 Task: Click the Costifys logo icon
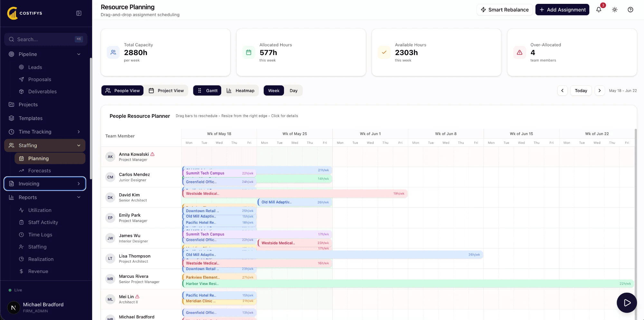coord(12,13)
